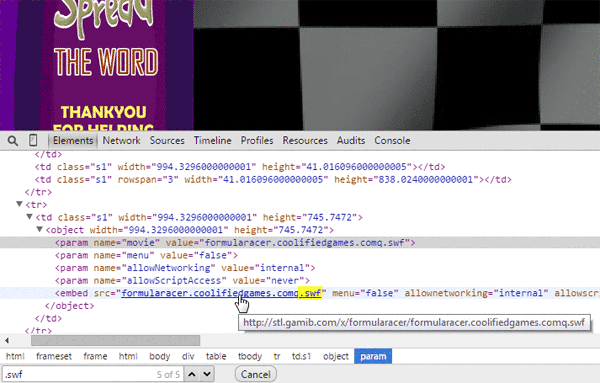Click the .swf search input field
This screenshot has width=600, height=383.
pyautogui.click(x=93, y=374)
